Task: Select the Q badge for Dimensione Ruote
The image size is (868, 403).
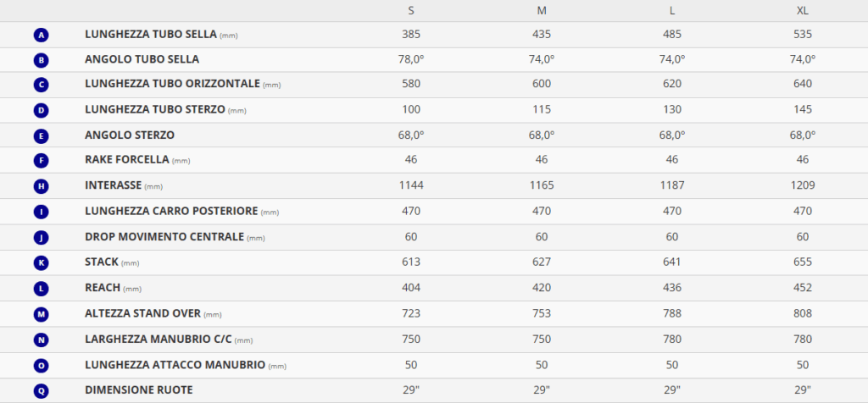Action: [x=42, y=390]
